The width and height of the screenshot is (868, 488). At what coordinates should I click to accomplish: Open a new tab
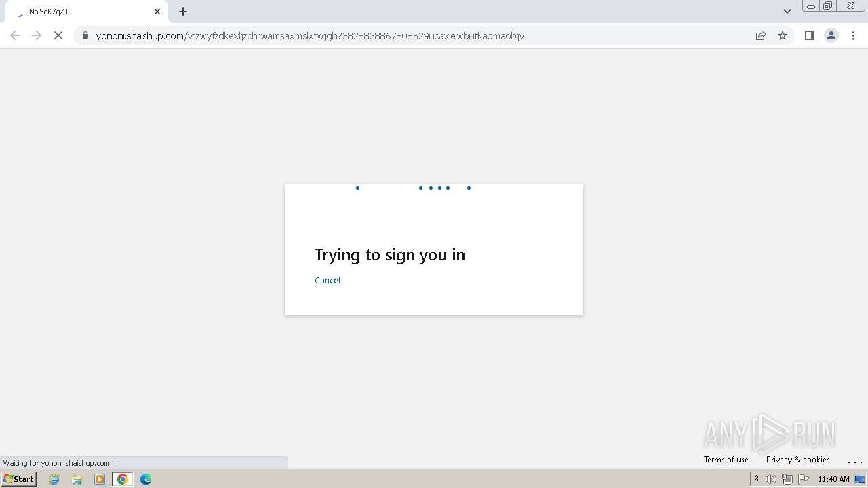tap(183, 12)
